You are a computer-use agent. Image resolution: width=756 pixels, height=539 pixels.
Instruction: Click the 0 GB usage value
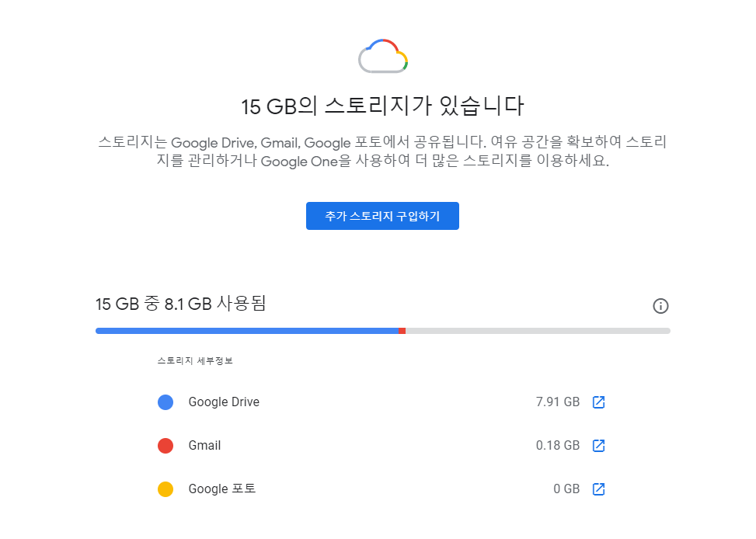click(x=566, y=489)
